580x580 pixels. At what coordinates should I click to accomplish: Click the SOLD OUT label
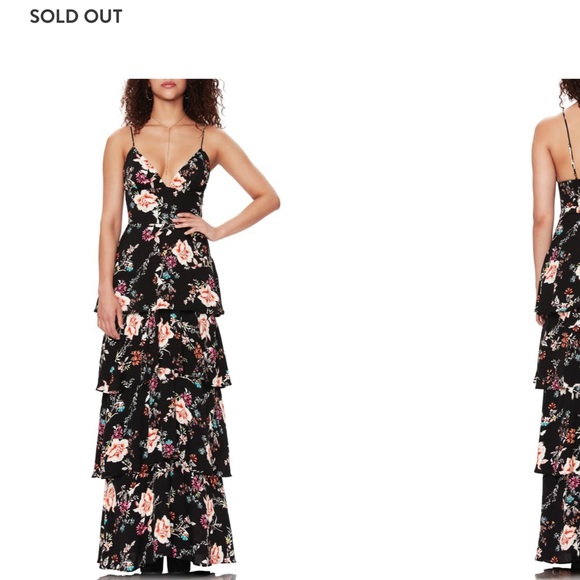[x=76, y=16]
